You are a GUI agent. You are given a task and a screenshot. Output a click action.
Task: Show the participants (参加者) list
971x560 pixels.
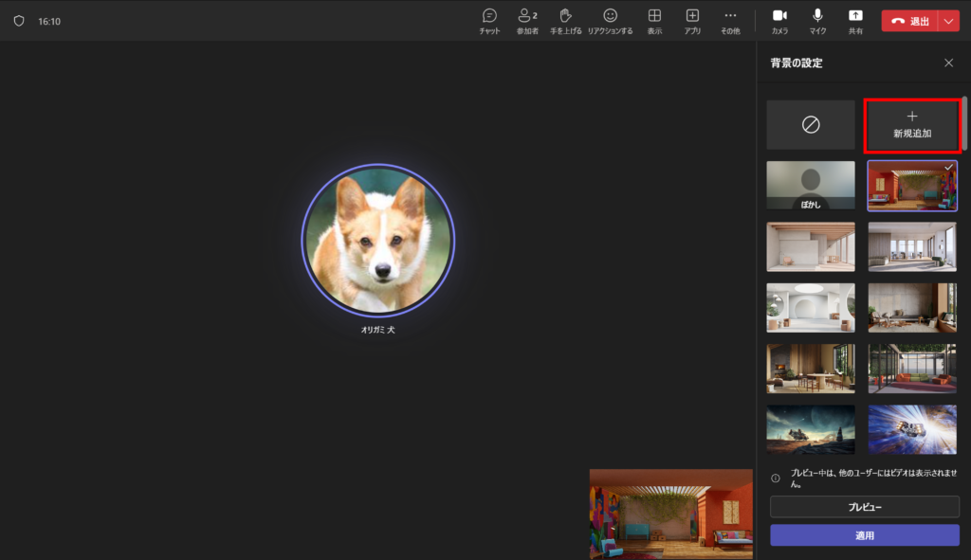[x=527, y=21]
